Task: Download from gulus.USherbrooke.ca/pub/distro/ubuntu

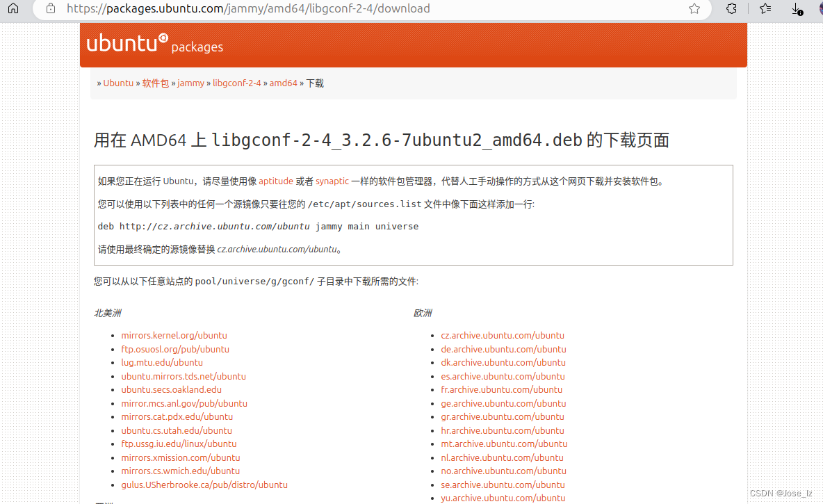Action: (204, 485)
